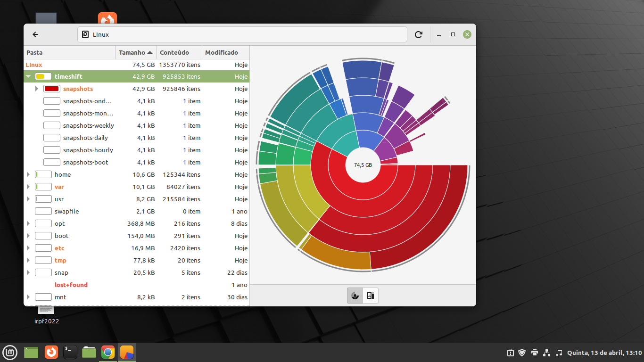The height and width of the screenshot is (362, 644).
Task: Click the 1 ano date of swapfile
Action: point(239,211)
